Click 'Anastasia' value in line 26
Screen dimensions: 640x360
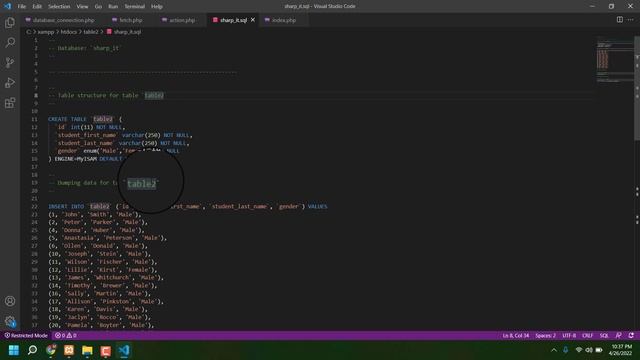78,238
